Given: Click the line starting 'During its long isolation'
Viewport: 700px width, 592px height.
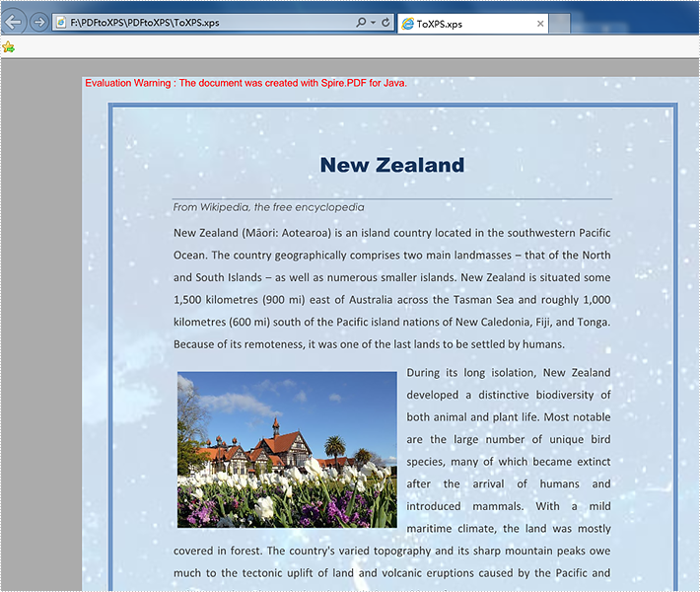Looking at the screenshot, I should (509, 373).
